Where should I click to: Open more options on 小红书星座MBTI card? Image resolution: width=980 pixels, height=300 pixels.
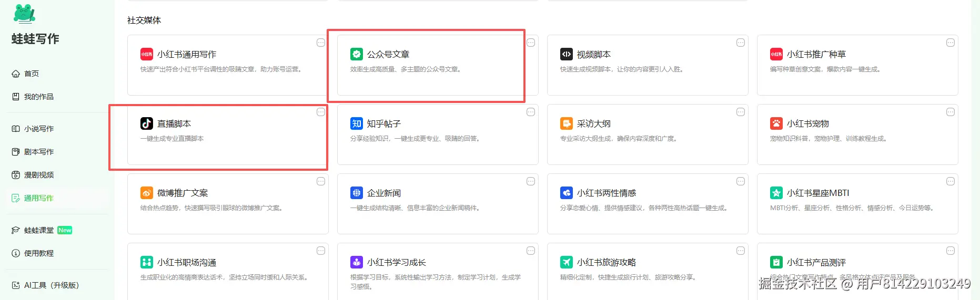951,181
